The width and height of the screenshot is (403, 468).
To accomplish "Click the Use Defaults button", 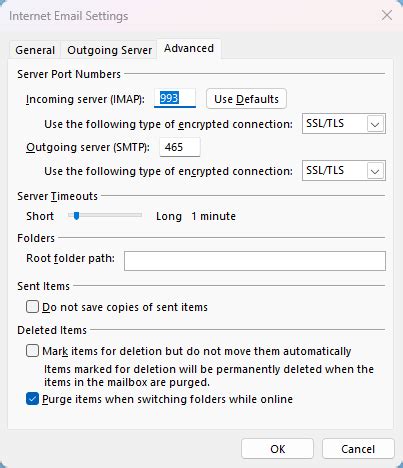I will click(x=246, y=99).
